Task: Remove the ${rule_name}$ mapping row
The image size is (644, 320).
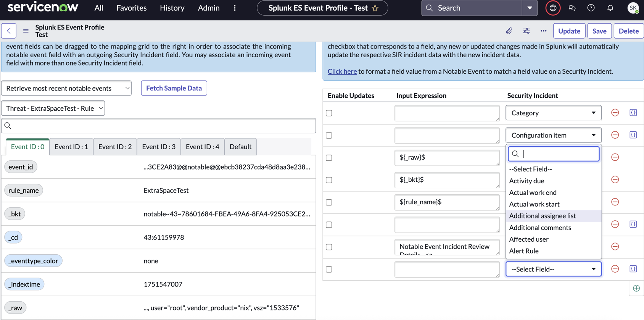Action: [x=615, y=202]
